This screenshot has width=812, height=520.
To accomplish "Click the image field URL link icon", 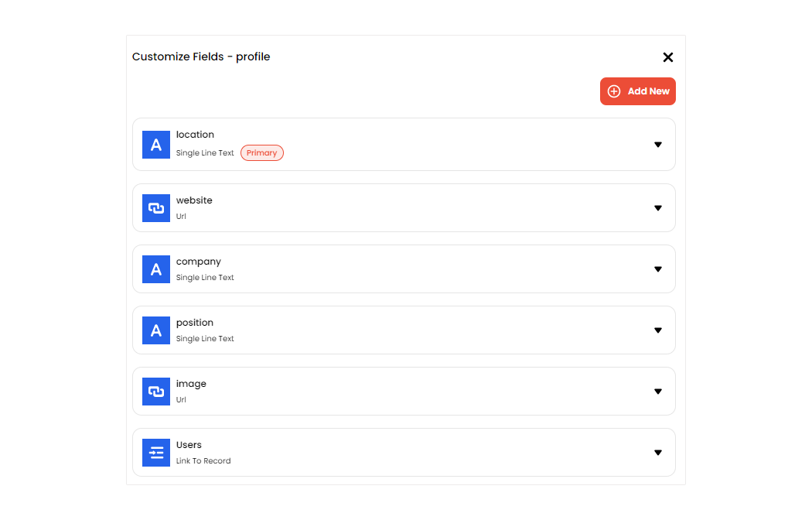I will (156, 392).
